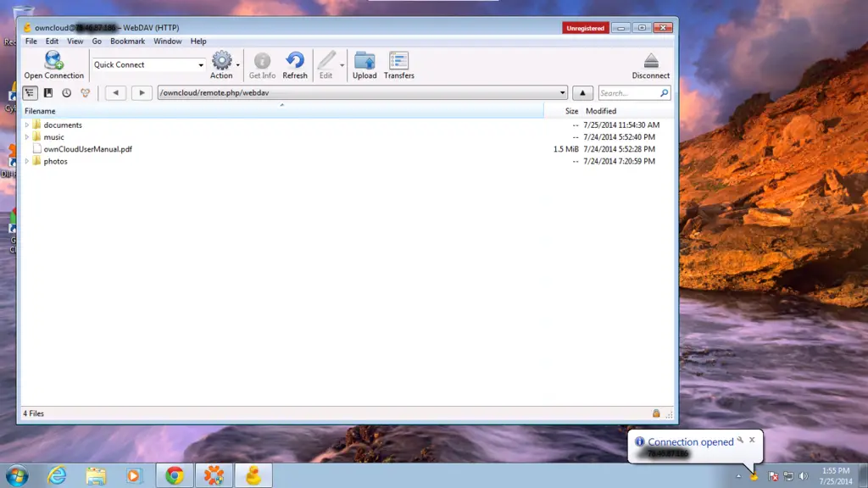868x488 pixels.
Task: Open the File menu
Action: (x=31, y=41)
